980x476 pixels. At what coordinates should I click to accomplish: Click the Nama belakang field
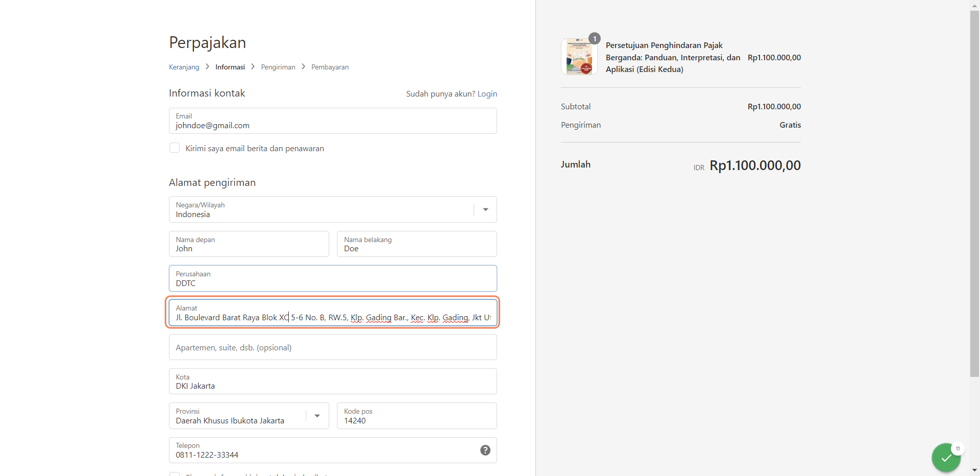(x=417, y=244)
